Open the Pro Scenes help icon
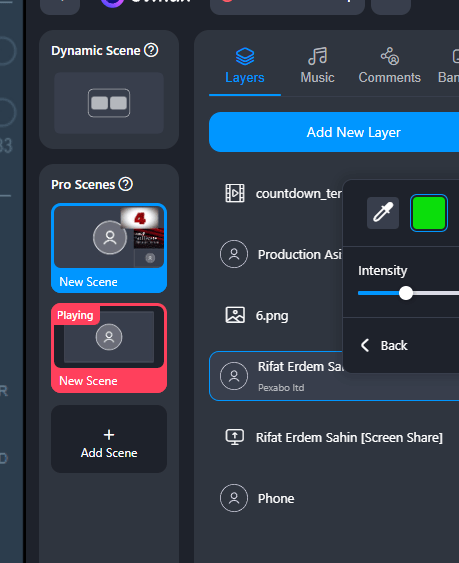 tap(126, 184)
